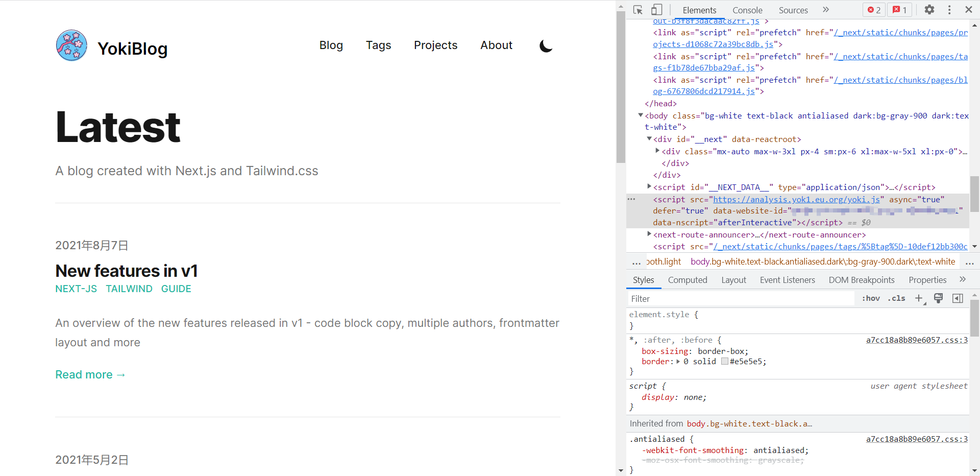Activate the inspect element picker
The image size is (980, 476).
pos(636,10)
